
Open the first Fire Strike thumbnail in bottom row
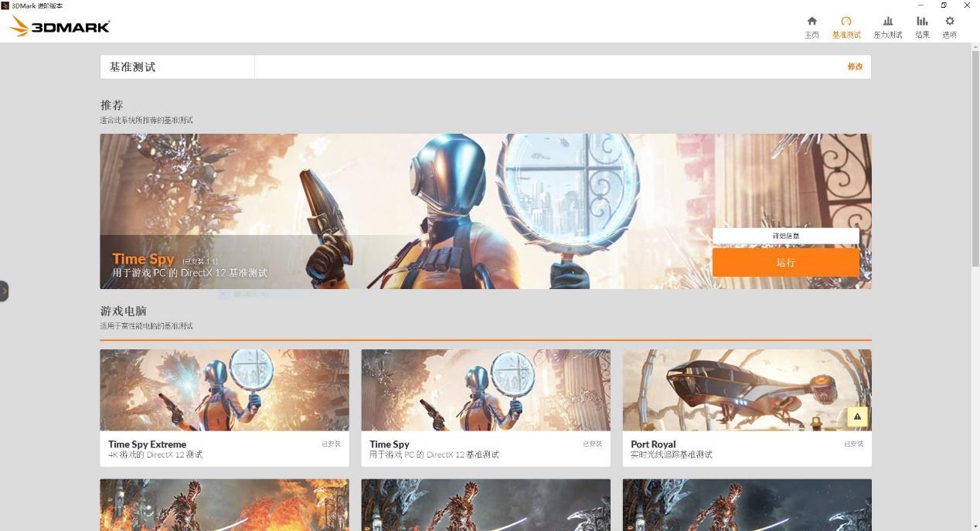click(224, 505)
